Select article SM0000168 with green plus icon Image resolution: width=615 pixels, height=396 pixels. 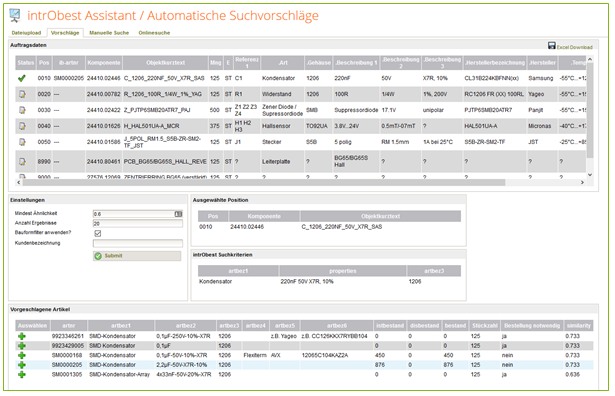(22, 355)
